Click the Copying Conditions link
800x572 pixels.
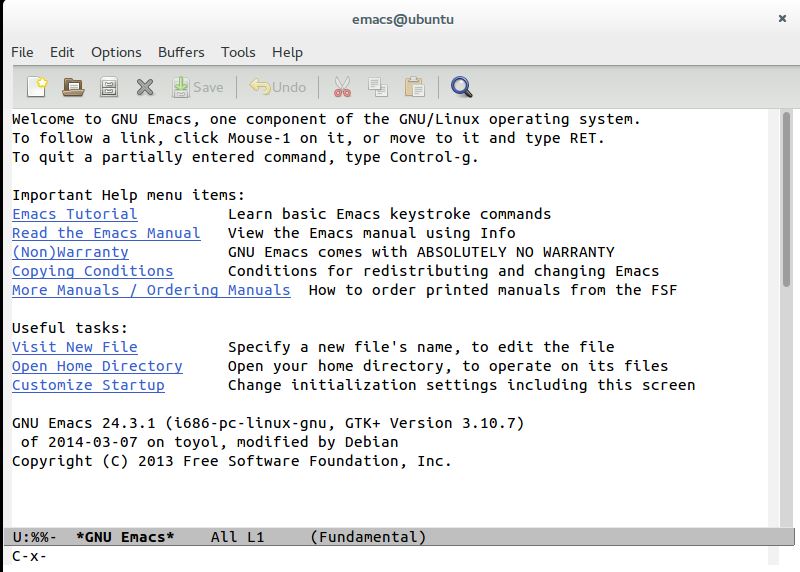coord(92,271)
